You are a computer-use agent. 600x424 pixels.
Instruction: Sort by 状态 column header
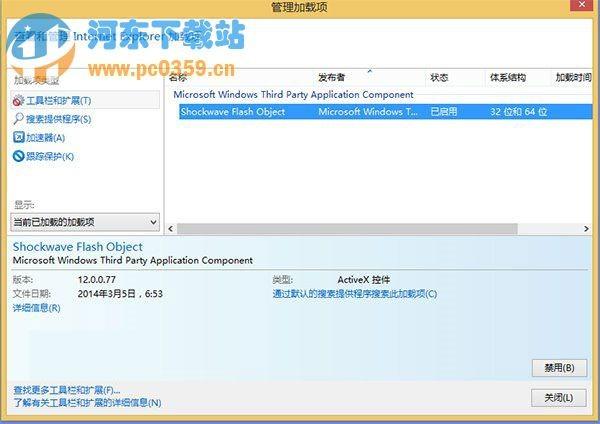[439, 78]
